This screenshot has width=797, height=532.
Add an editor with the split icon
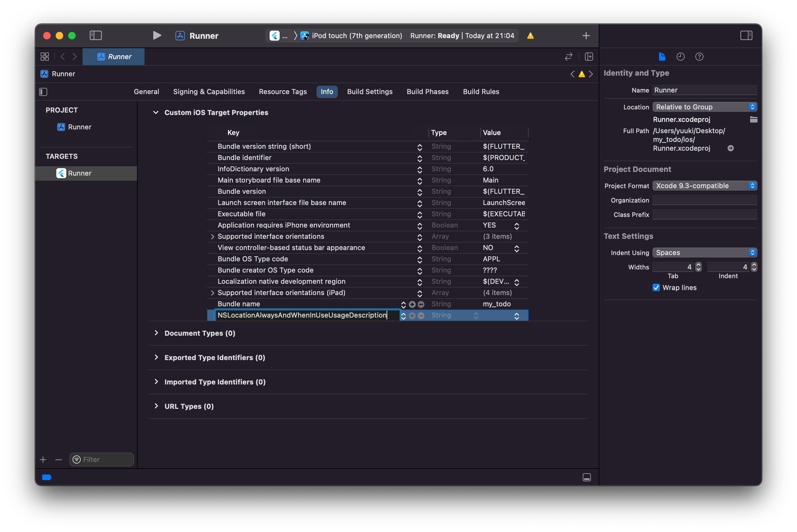589,57
